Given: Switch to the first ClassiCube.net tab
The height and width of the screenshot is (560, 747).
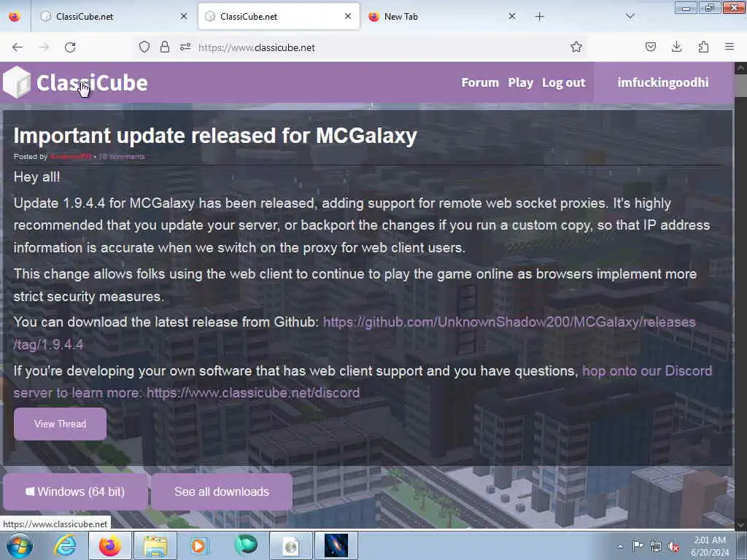Looking at the screenshot, I should (113, 17).
